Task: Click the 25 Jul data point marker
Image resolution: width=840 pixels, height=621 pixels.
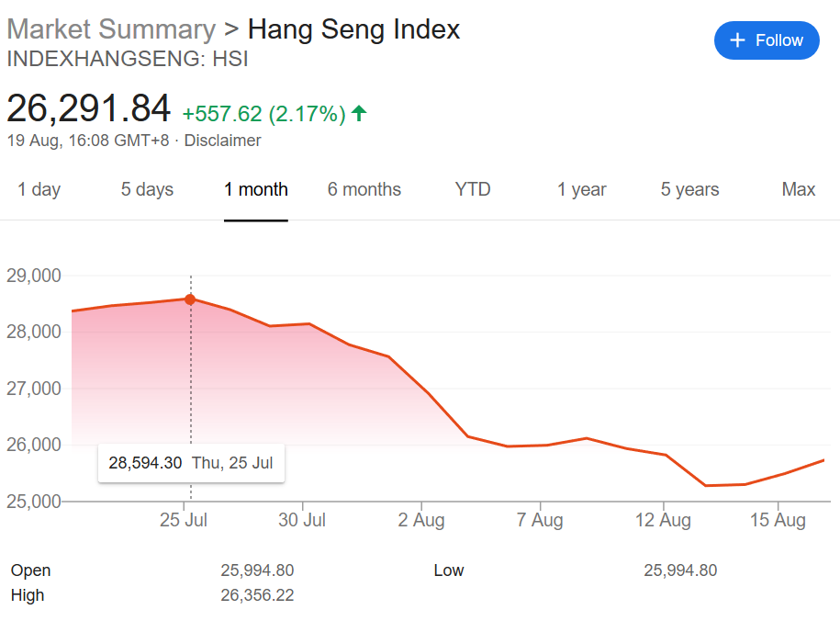Action: [x=190, y=299]
